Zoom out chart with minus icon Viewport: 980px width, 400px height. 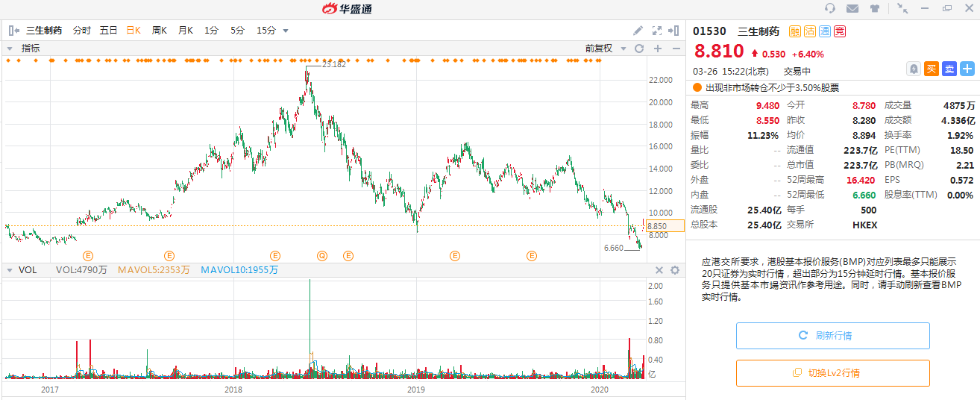676,49
